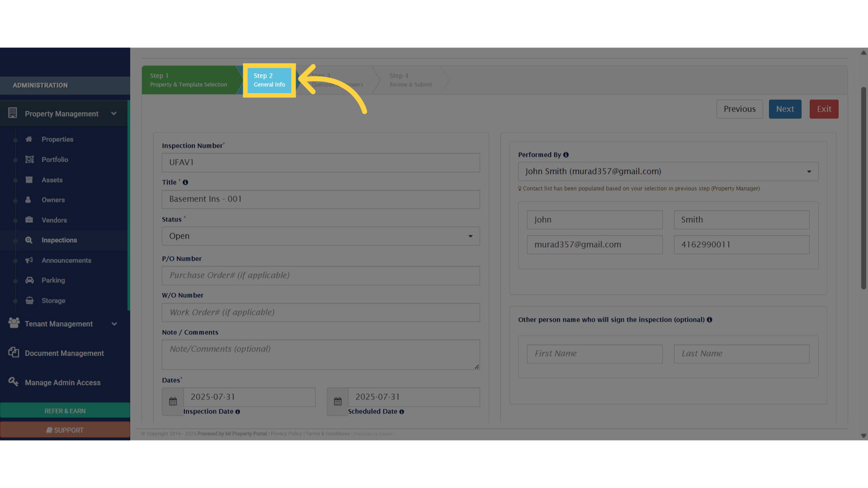Open the Terms & Conditions link
Viewport: 868px width, 488px height.
(328, 434)
